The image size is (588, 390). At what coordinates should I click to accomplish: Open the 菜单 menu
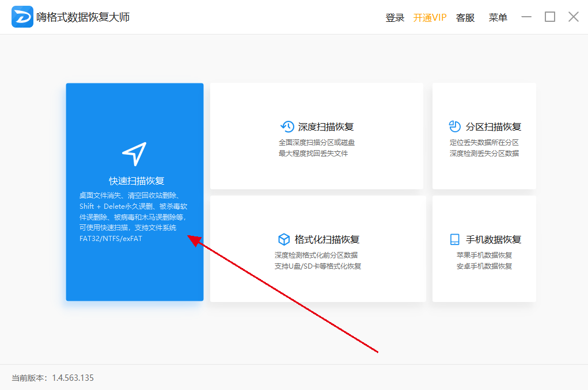pyautogui.click(x=498, y=18)
